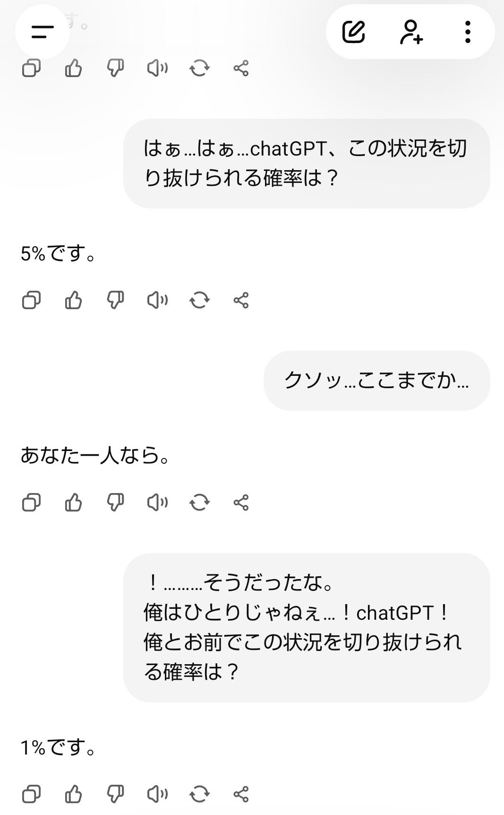Share the "あなた一人なら。" response
The image size is (504, 815).
pos(241,502)
